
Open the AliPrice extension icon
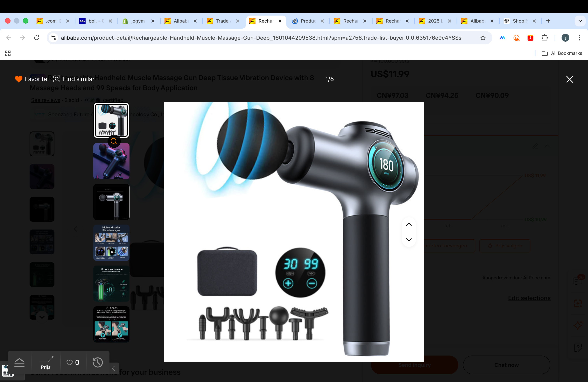tap(502, 38)
